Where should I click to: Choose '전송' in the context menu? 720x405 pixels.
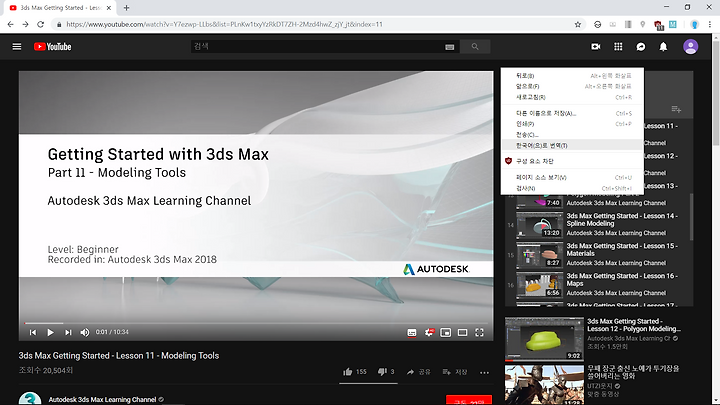click(572, 135)
